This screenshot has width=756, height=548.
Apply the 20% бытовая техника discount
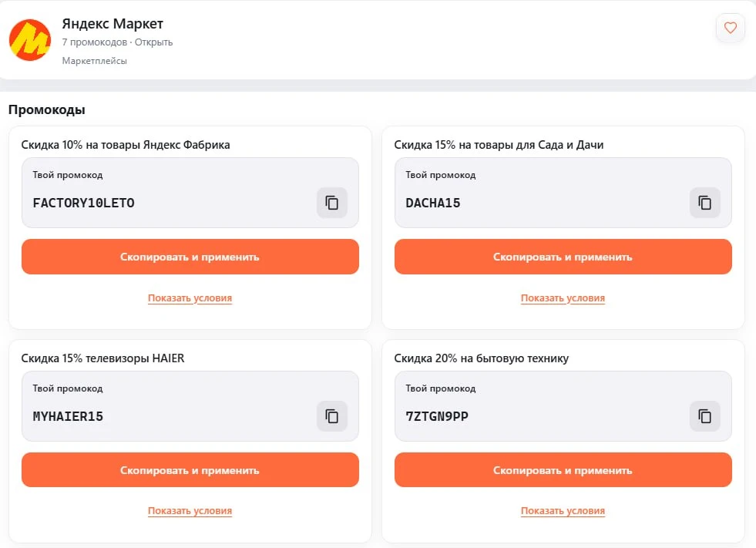[x=563, y=470]
